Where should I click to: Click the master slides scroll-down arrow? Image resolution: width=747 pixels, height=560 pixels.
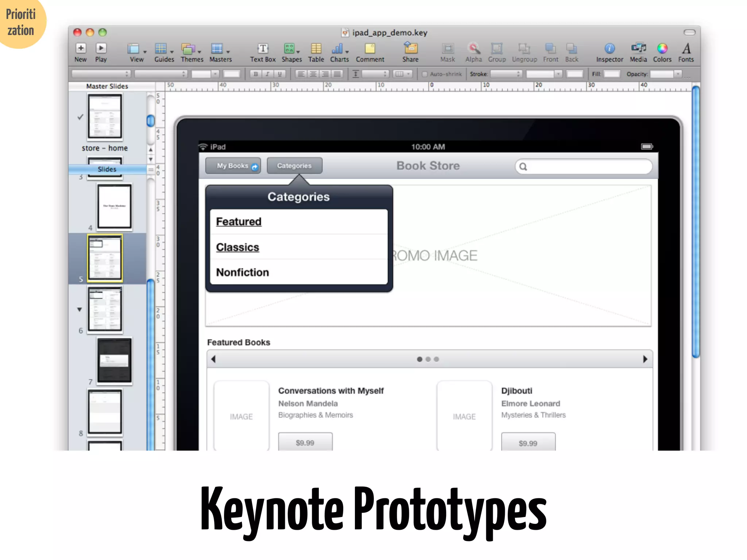(151, 160)
